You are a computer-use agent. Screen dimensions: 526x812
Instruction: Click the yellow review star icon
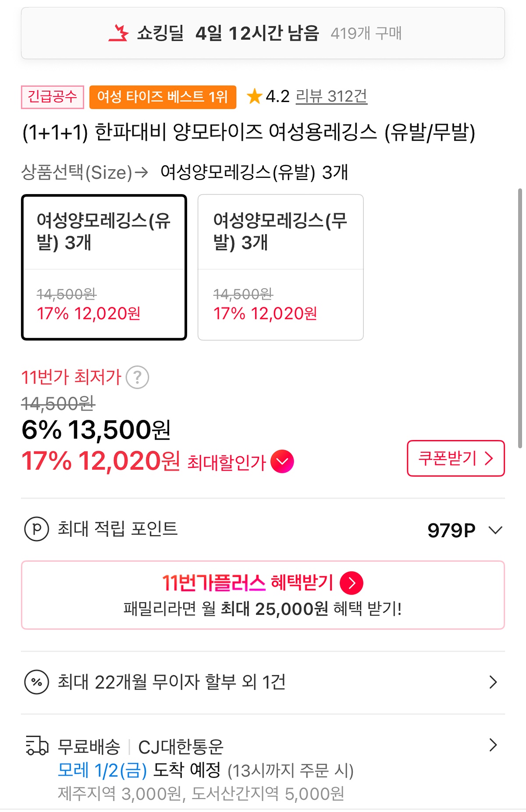254,96
